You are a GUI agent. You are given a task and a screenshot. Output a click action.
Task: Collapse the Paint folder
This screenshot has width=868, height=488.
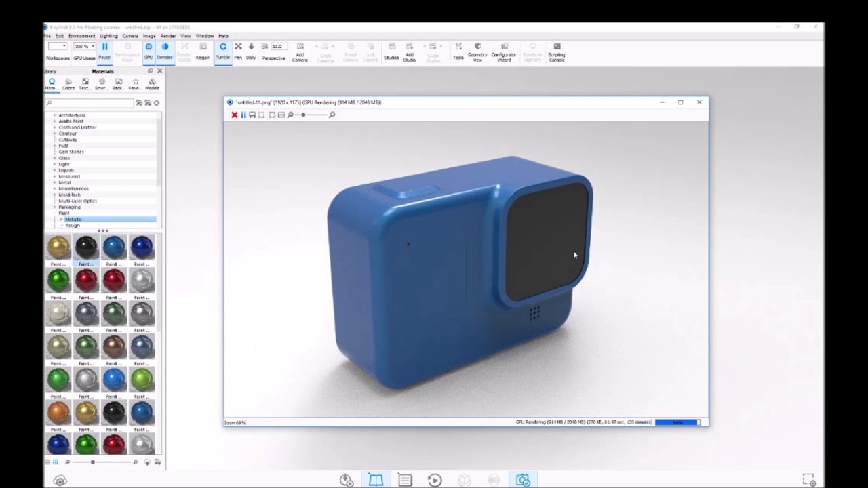54,213
